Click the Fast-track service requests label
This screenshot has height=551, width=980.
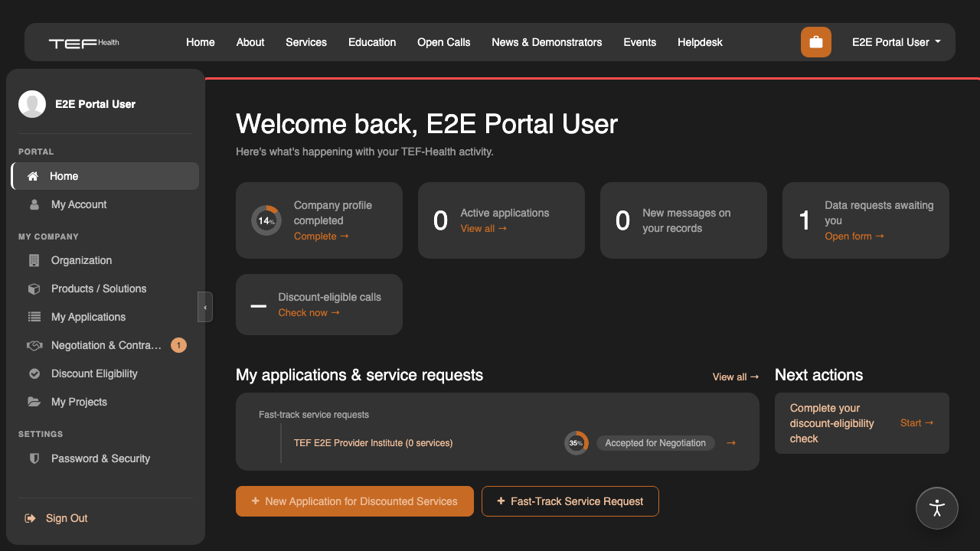point(314,415)
